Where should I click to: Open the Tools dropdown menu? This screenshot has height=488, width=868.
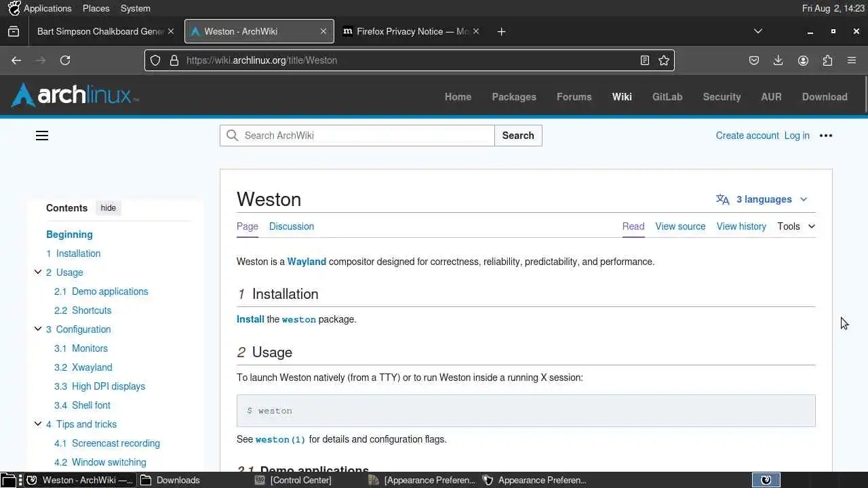796,226
